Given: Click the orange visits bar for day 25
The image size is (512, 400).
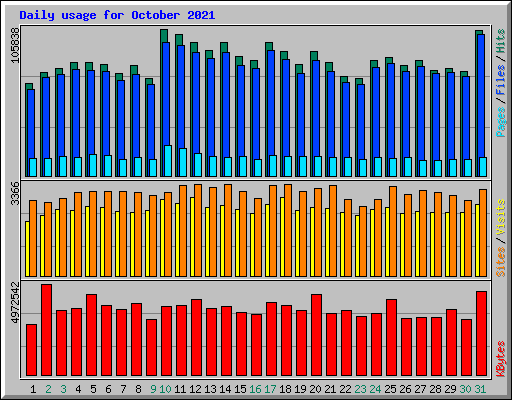Looking at the screenshot, I should tap(393, 231).
